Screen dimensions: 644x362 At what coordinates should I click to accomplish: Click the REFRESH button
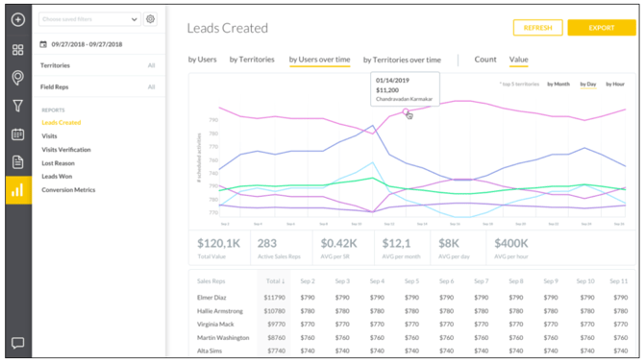(x=537, y=28)
